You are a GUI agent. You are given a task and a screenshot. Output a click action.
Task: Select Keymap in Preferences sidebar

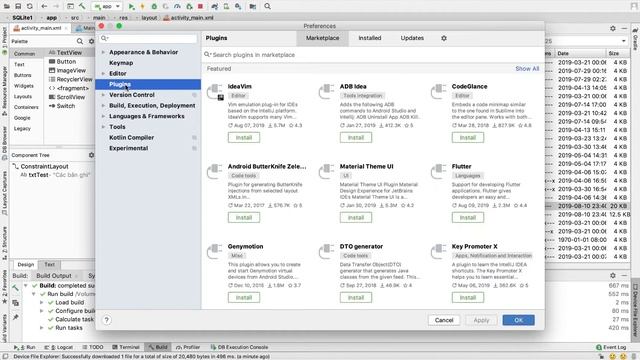(121, 63)
